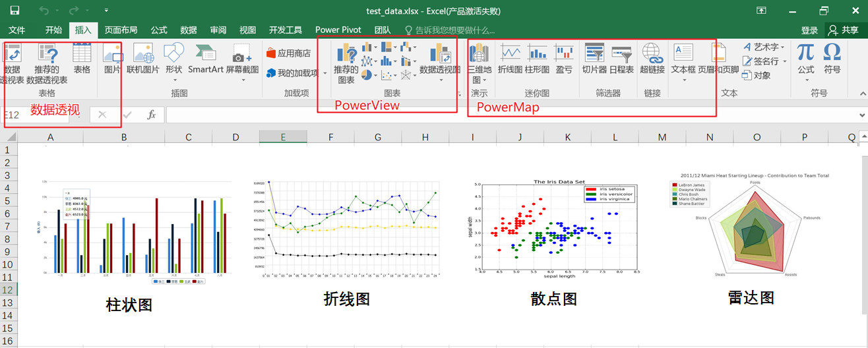The image size is (868, 348).
Task: Insert a picture (图片)
Action: tap(113, 59)
